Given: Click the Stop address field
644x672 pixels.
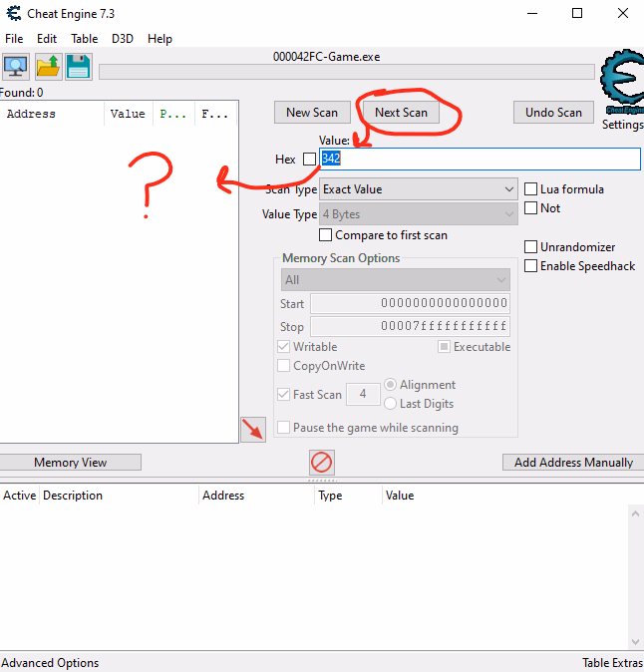Looking at the screenshot, I should (x=410, y=326).
